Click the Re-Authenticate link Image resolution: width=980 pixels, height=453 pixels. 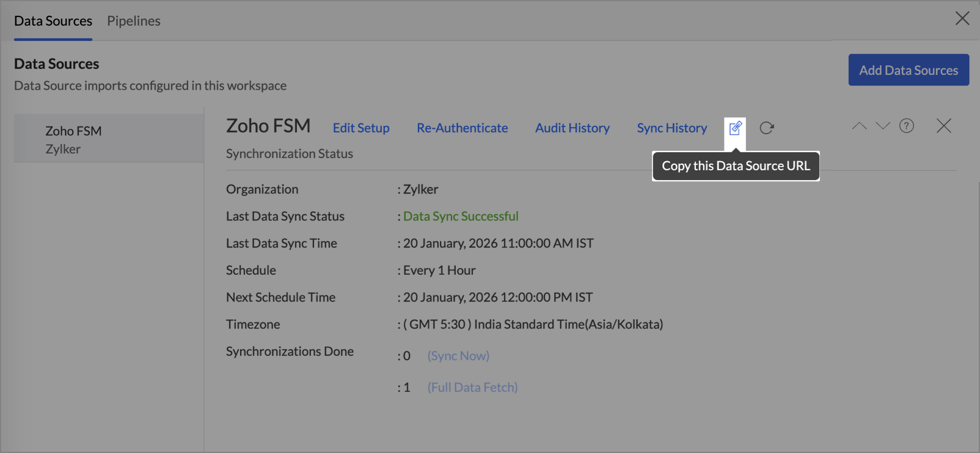pyautogui.click(x=462, y=128)
